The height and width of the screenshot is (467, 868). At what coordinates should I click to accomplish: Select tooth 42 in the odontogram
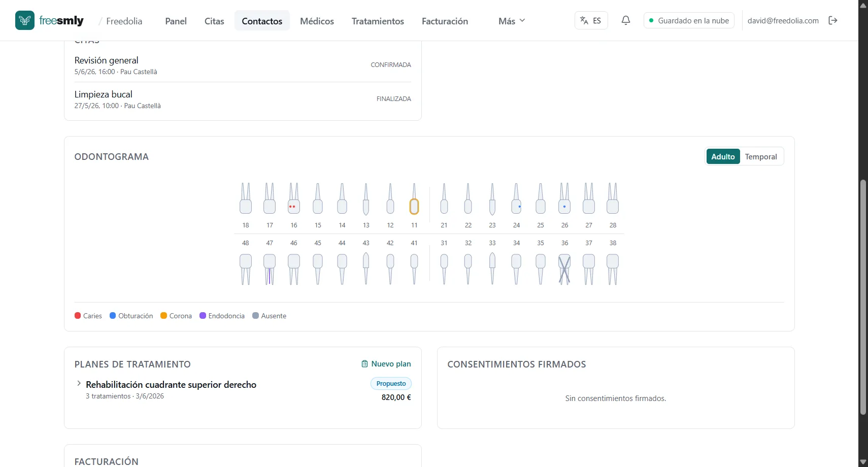390,269
